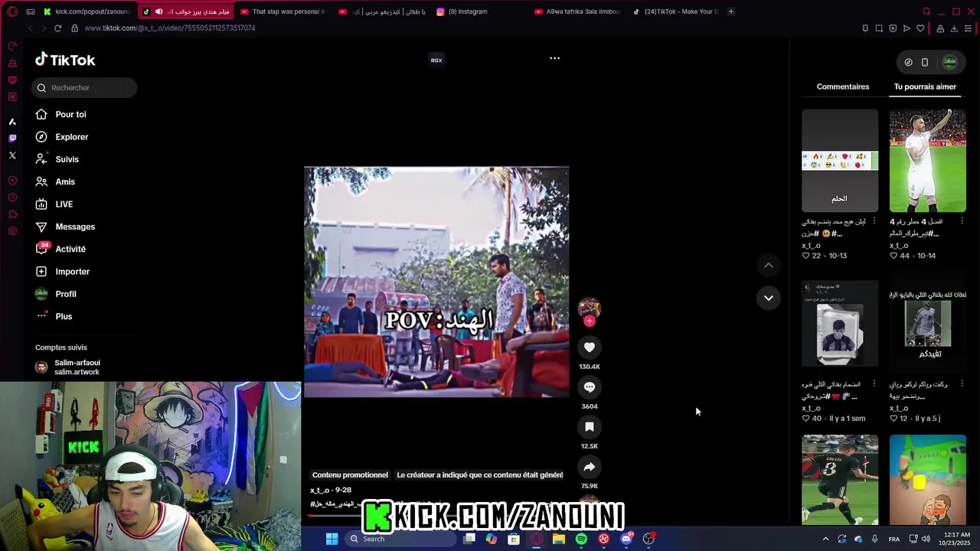The height and width of the screenshot is (551, 980).
Task: Open X (Twitter) in Opera GX sidebar
Action: coord(12,155)
